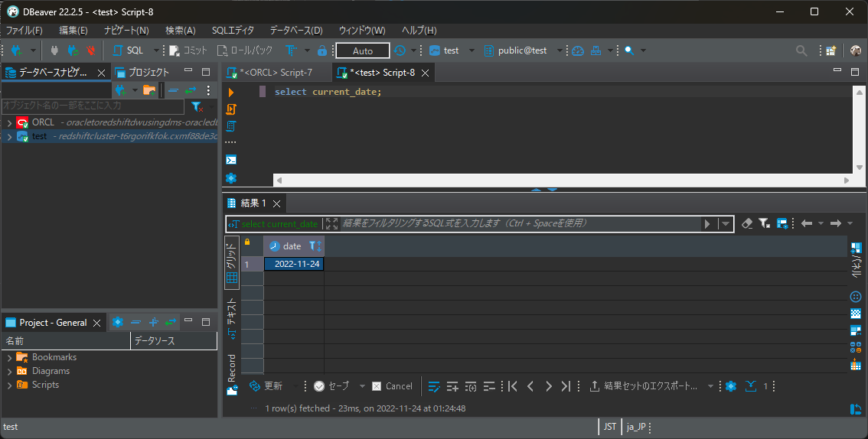The image size is (868, 439).
Task: Click the コミット (commit) button
Action: (x=188, y=50)
